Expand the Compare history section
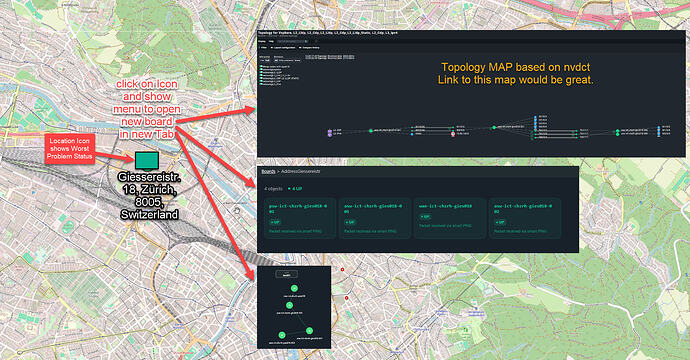 pos(309,48)
